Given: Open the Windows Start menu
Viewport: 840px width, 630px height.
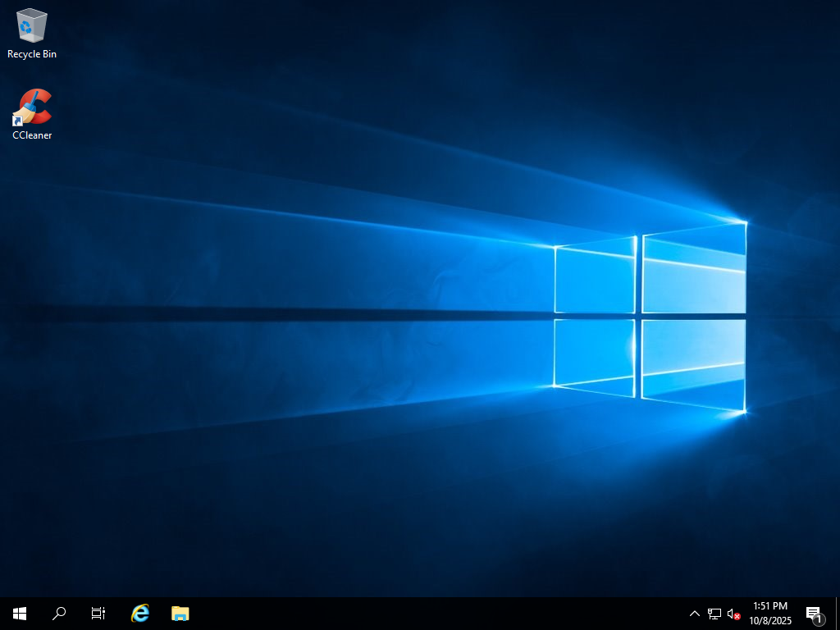Looking at the screenshot, I should tap(20, 614).
